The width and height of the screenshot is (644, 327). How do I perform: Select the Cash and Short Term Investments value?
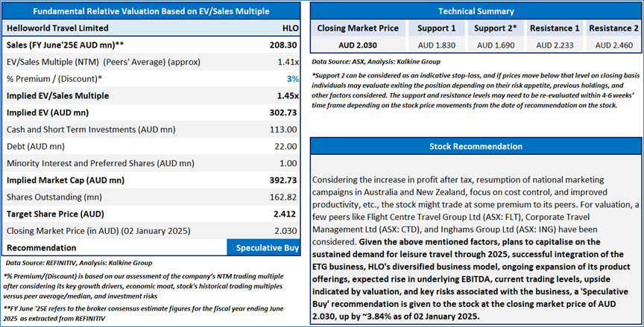283,130
